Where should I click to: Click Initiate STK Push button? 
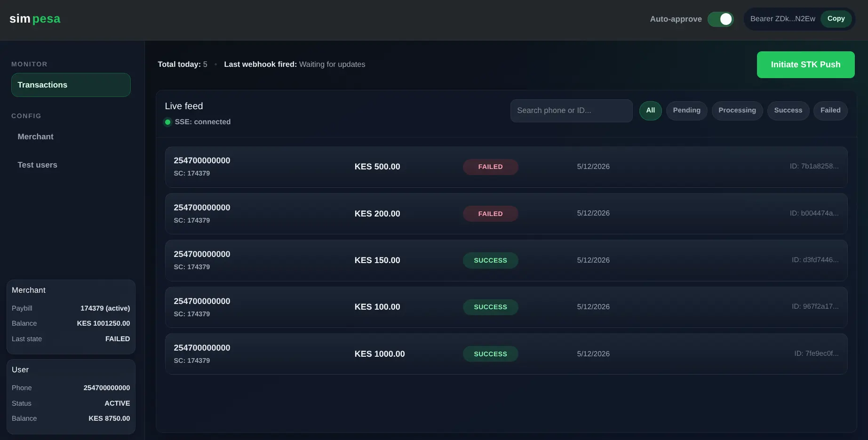pyautogui.click(x=805, y=64)
